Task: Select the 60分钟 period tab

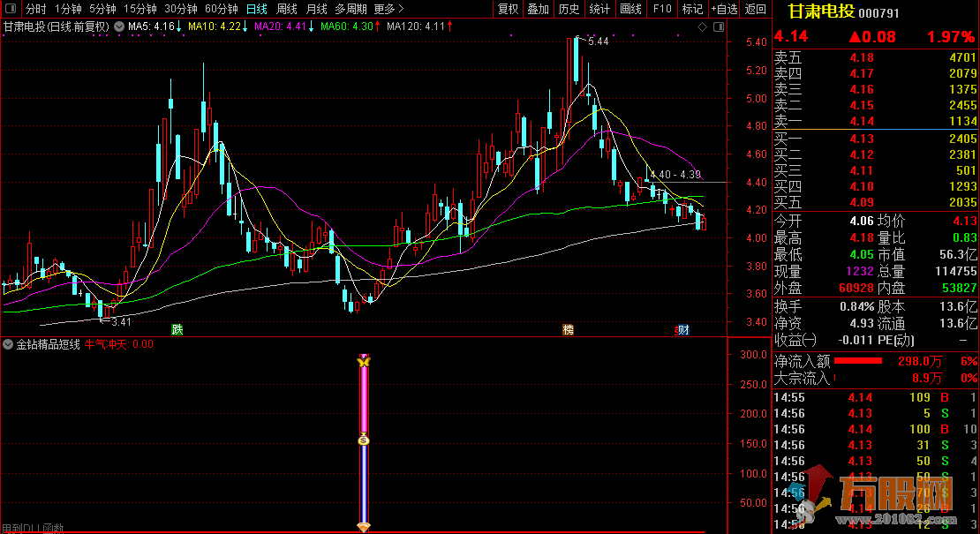Action: [x=222, y=9]
